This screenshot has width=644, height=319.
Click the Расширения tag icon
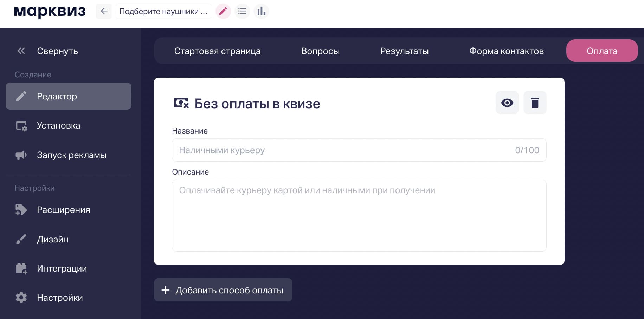pyautogui.click(x=21, y=210)
